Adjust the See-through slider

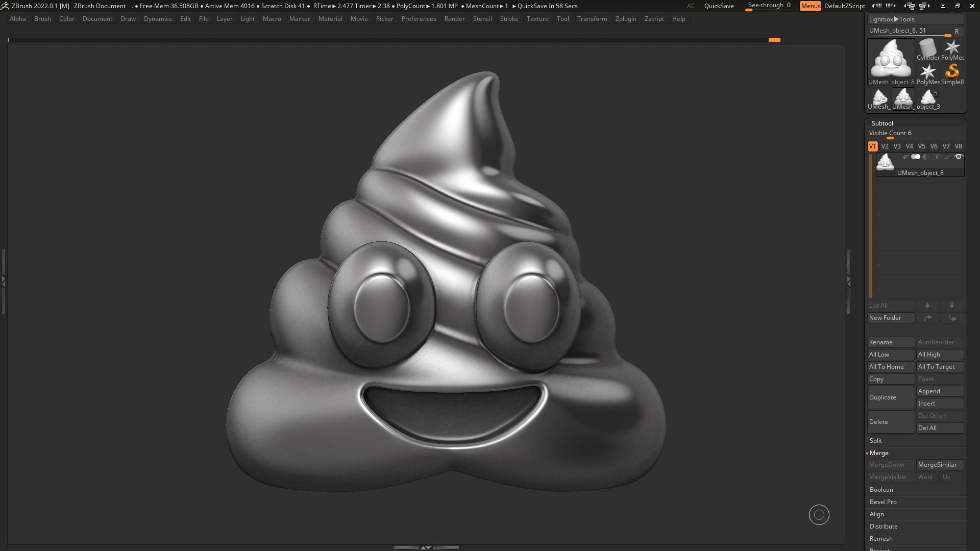coord(769,6)
